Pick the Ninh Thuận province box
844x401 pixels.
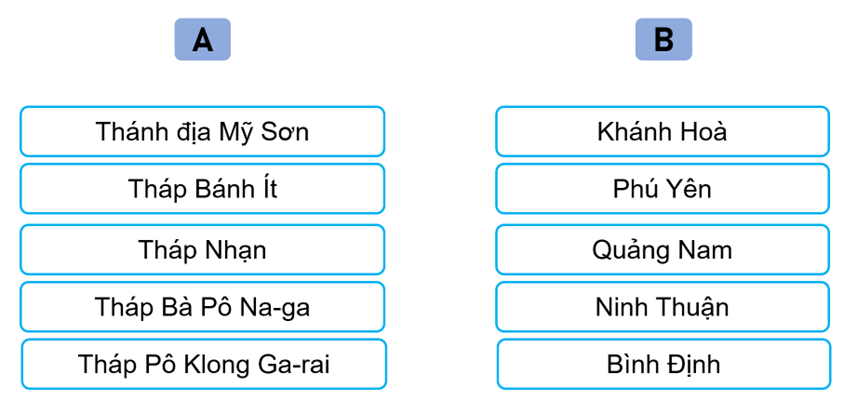coord(662,307)
